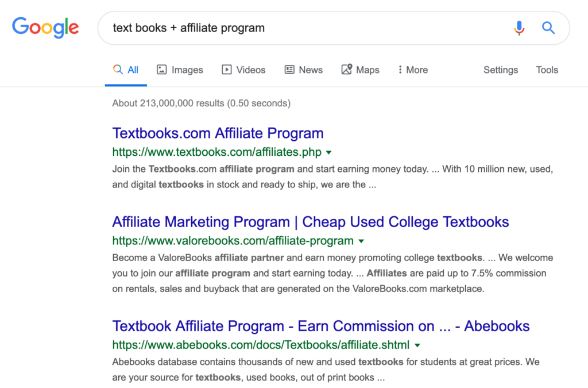This screenshot has height=388, width=588.
Task: Click the Videos tab play icon
Action: [227, 70]
